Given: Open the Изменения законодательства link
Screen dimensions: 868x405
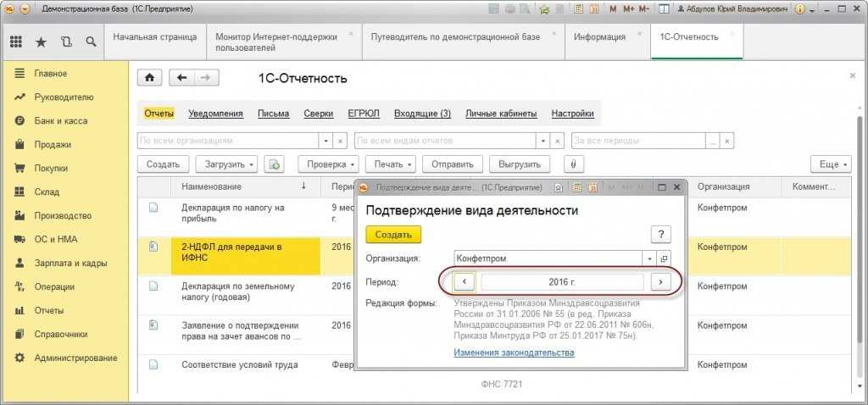Looking at the screenshot, I should tap(514, 352).
